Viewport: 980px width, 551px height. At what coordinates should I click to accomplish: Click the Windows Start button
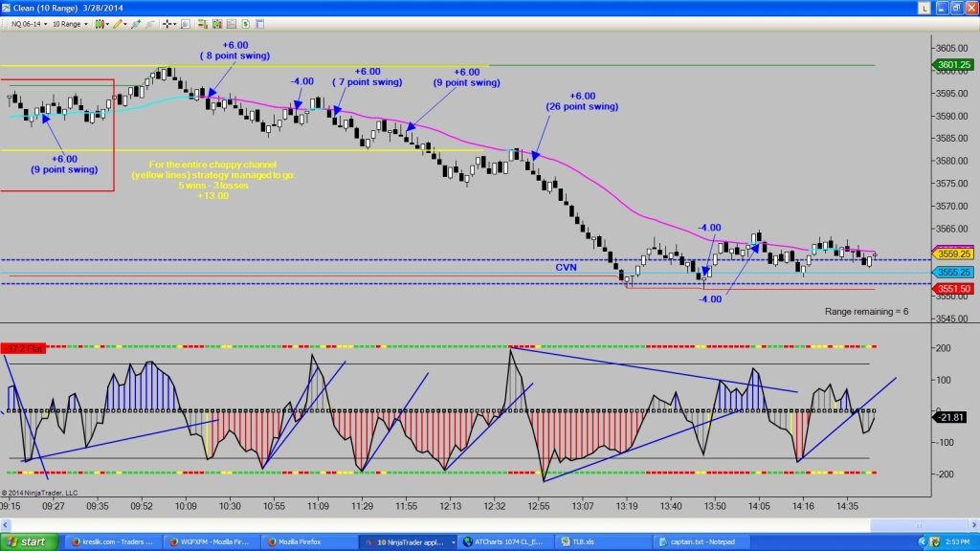point(30,541)
